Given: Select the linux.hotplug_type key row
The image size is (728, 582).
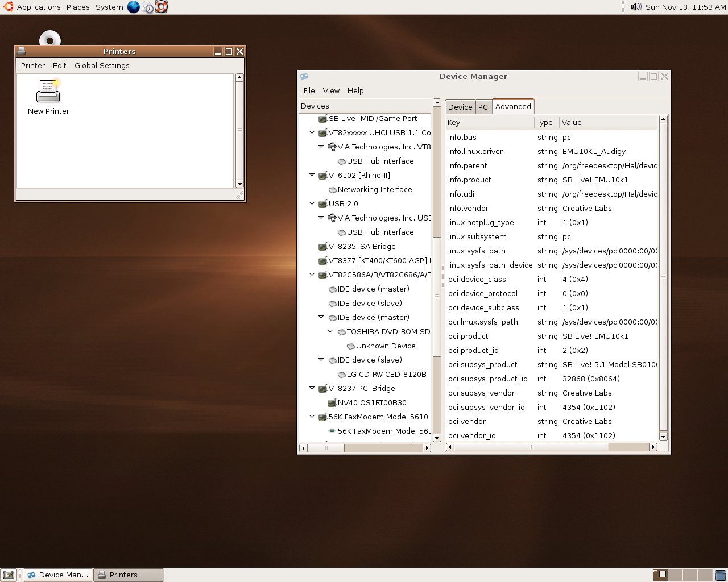Looking at the screenshot, I should [x=481, y=223].
